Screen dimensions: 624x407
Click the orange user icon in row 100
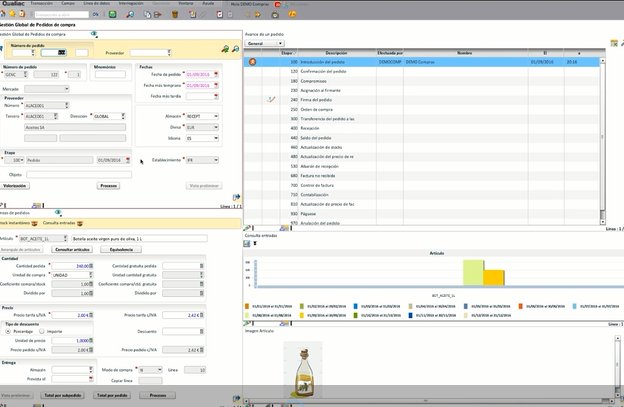252,62
